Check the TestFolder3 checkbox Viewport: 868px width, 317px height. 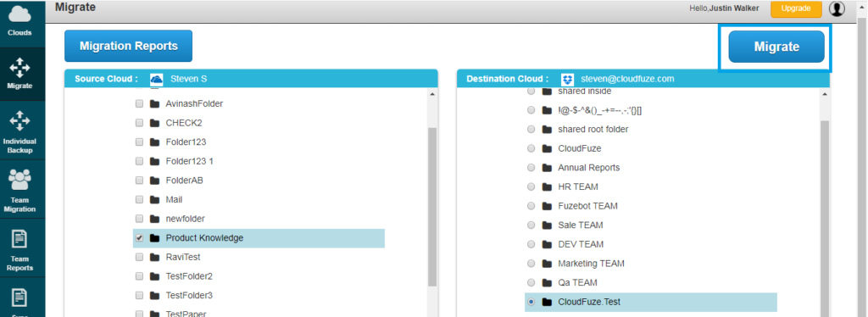pyautogui.click(x=140, y=296)
